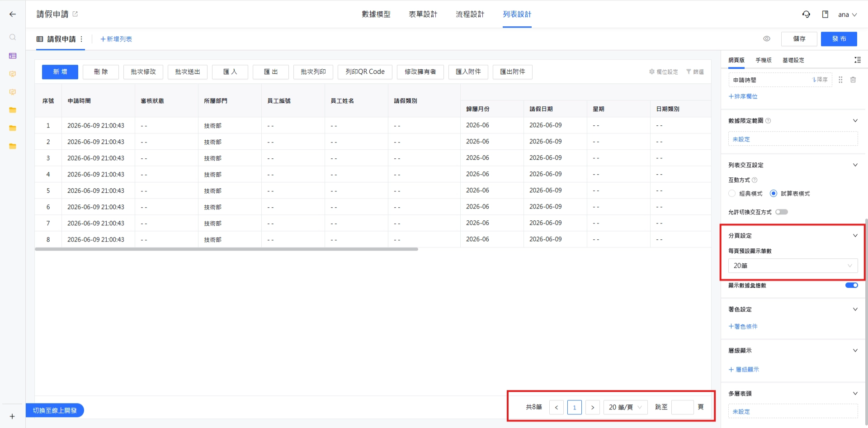This screenshot has height=428, width=868.
Task: Delete the 申請時間 sort field with trash icon
Action: coord(853,80)
